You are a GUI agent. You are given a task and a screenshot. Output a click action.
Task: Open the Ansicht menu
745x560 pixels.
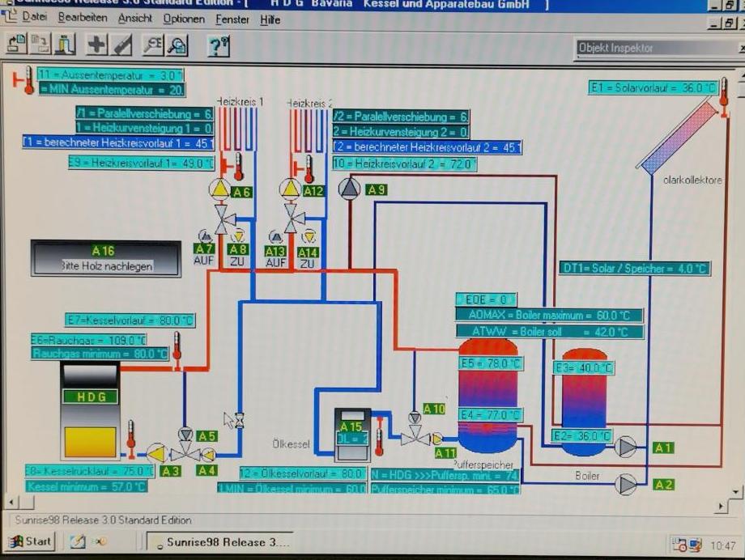[135, 18]
